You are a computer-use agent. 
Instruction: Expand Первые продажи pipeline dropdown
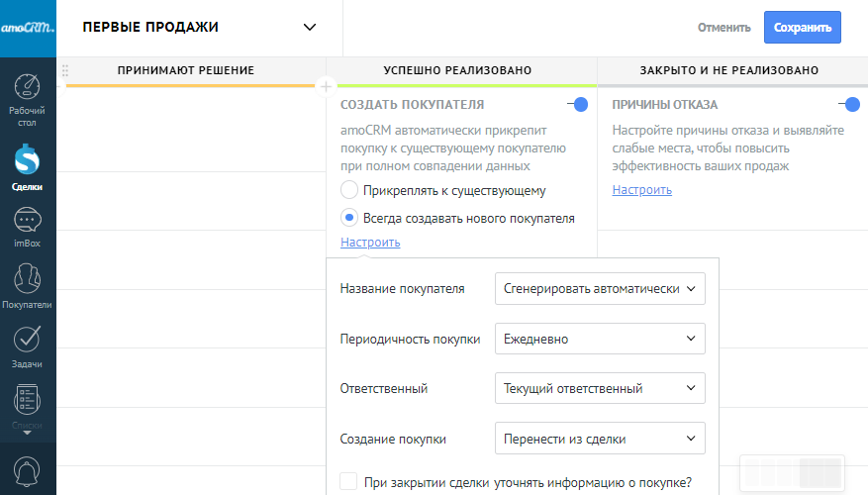(x=310, y=28)
